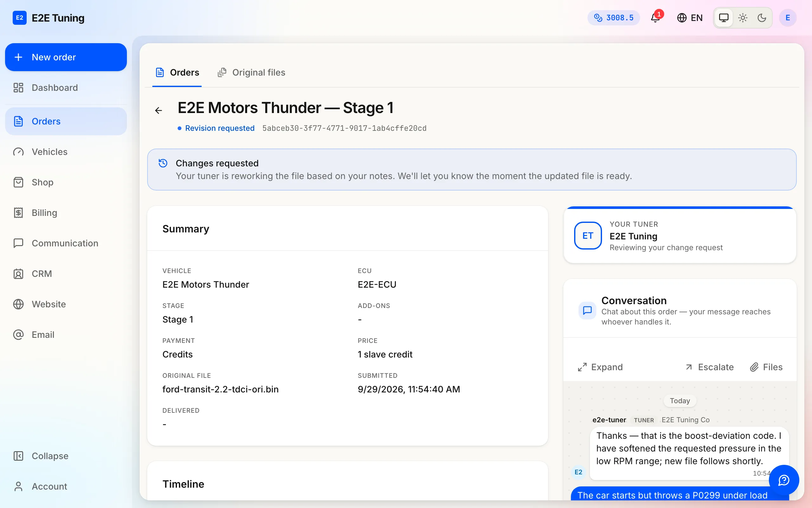Switch to Original files tab
Screen dimensions: 812x508
251,73
